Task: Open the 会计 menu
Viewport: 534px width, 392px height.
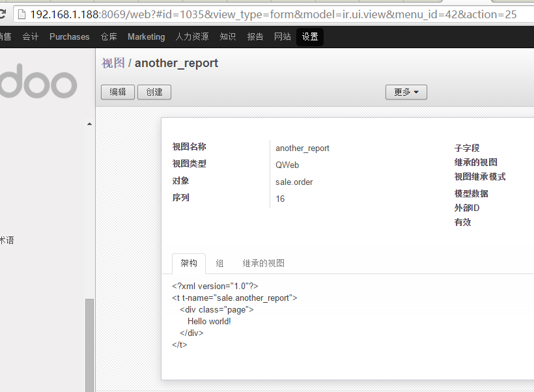Action: tap(31, 37)
